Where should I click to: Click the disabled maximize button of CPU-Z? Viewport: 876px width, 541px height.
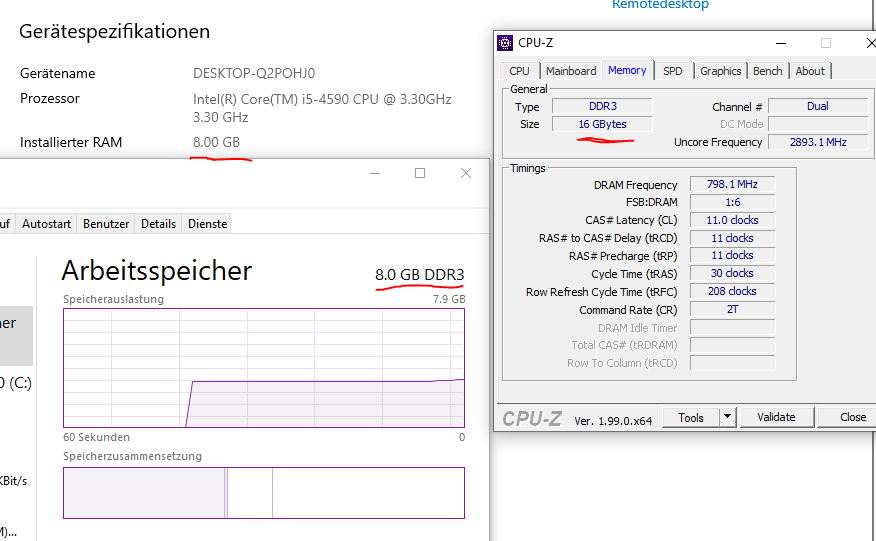(x=826, y=43)
